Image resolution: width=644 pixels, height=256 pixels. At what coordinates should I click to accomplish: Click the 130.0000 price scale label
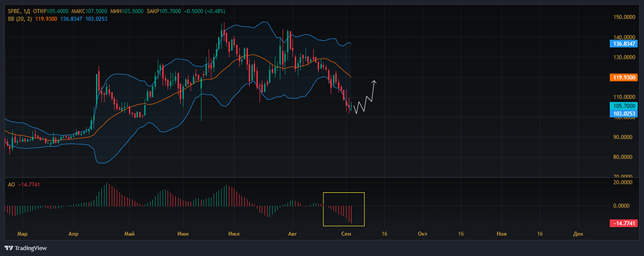click(x=624, y=57)
